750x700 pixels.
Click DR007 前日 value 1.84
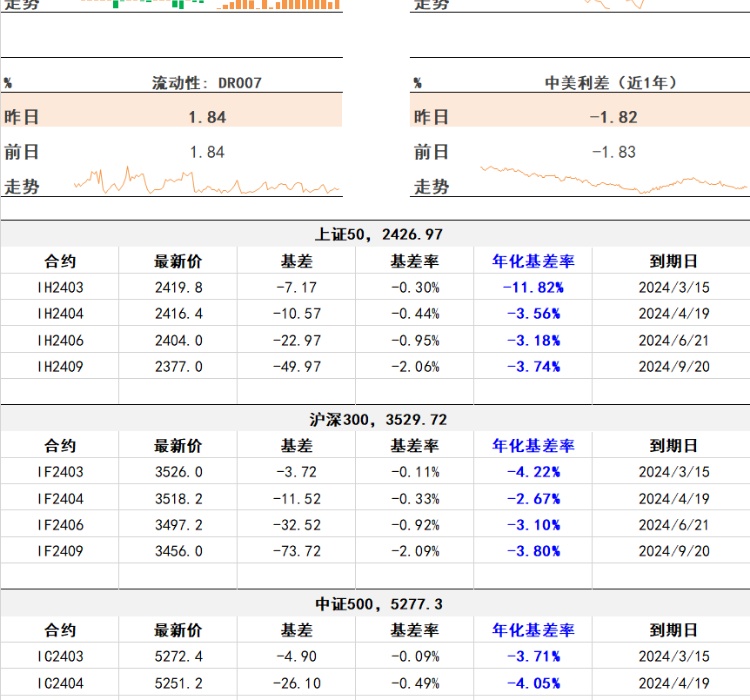click(x=207, y=152)
